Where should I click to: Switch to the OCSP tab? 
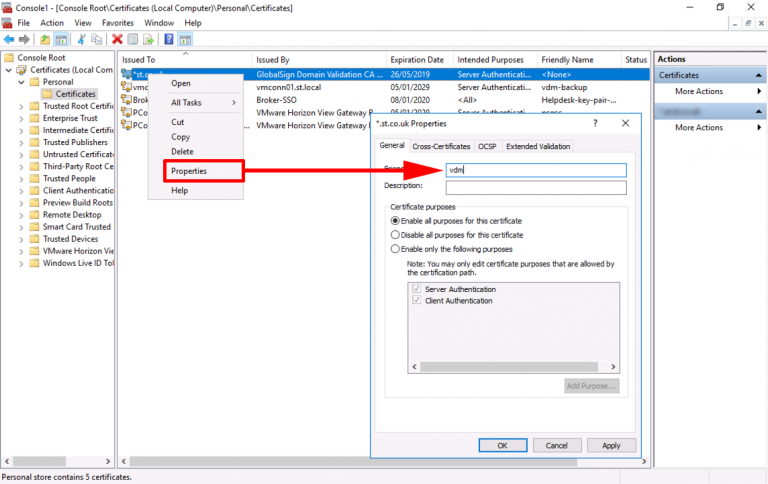[487, 146]
